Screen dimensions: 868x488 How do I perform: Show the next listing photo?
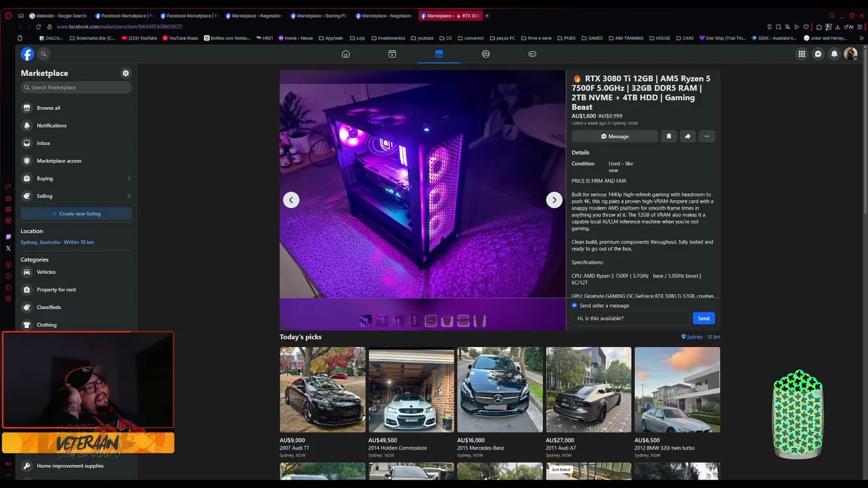tap(554, 200)
